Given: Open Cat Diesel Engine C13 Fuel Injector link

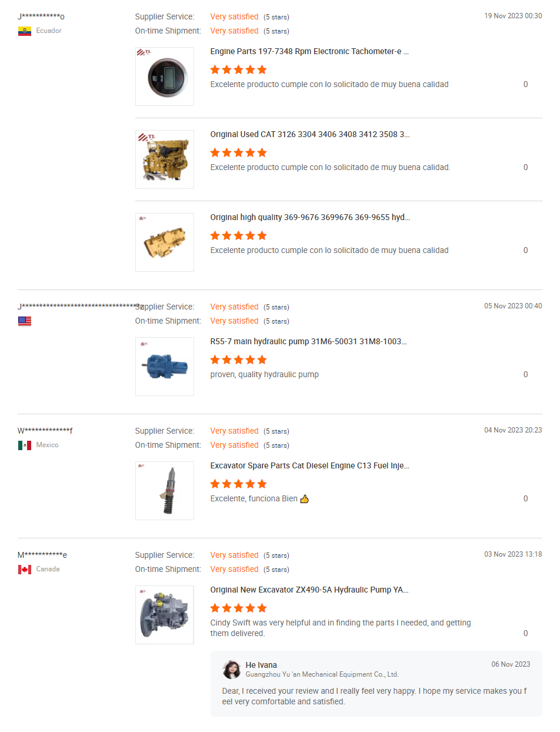Looking at the screenshot, I should 309,466.
